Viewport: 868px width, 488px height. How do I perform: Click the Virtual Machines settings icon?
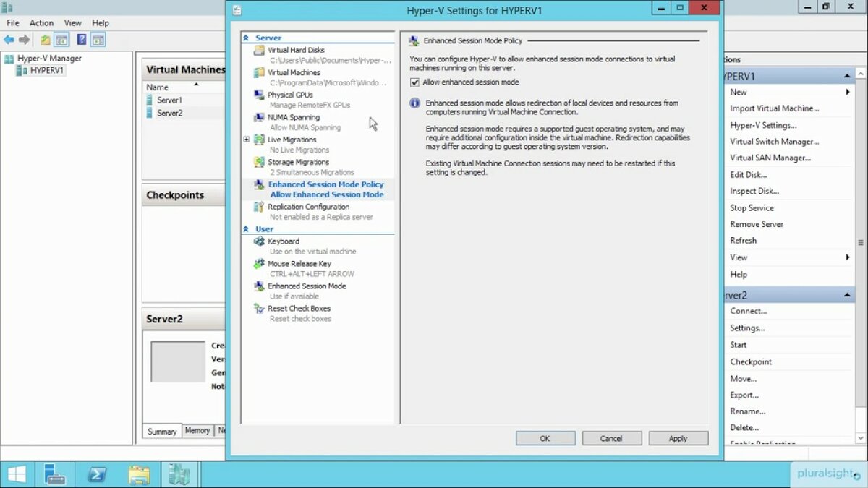pyautogui.click(x=260, y=73)
